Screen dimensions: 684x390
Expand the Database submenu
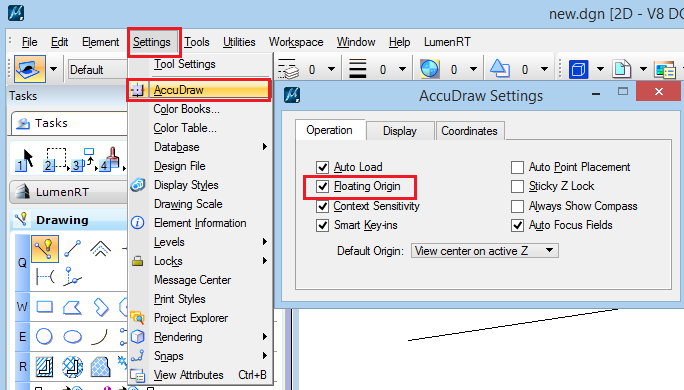(x=264, y=147)
